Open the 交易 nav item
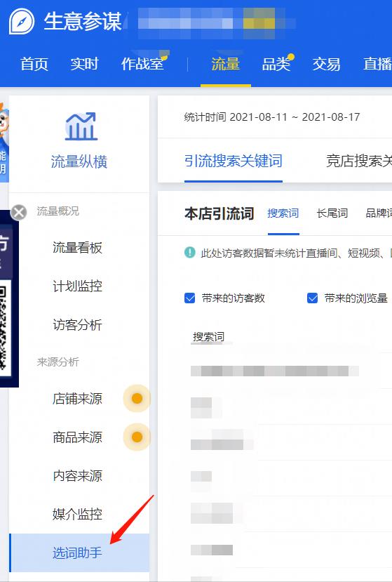Image resolution: width=392 pixels, height=582 pixels. 326,64
